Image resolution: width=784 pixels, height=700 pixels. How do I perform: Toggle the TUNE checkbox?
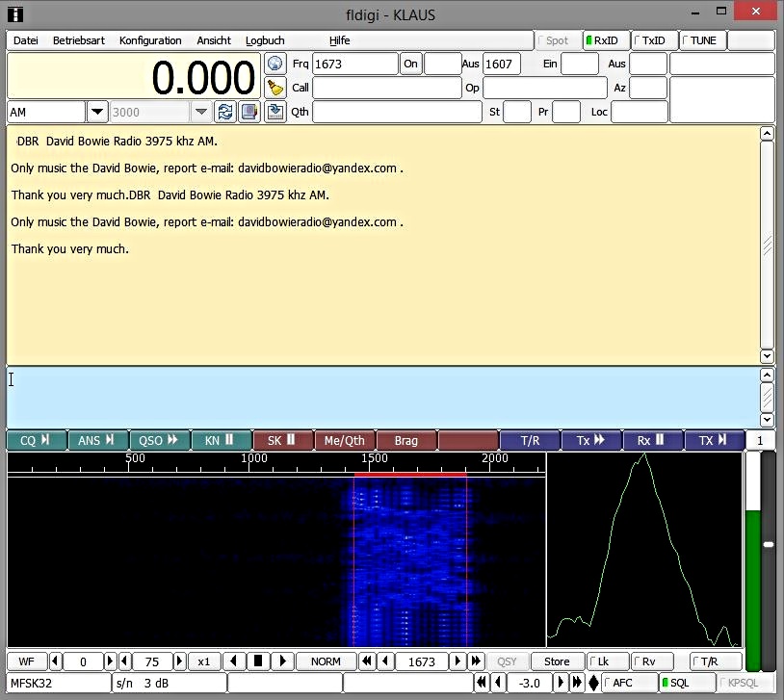702,40
